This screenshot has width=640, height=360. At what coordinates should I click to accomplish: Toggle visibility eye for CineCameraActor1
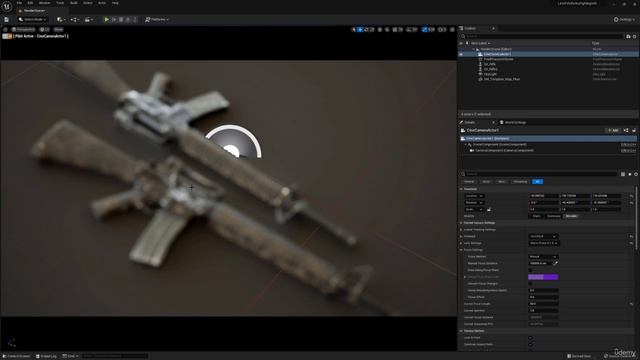tap(461, 54)
